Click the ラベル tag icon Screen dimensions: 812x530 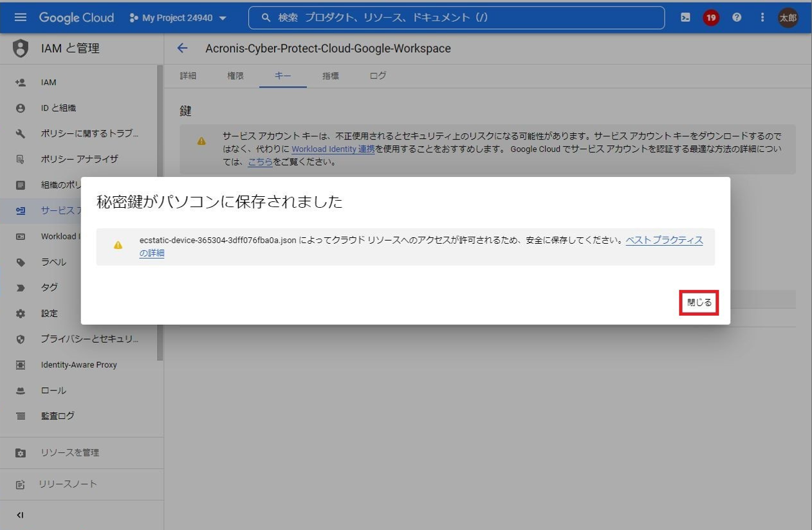[21, 262]
